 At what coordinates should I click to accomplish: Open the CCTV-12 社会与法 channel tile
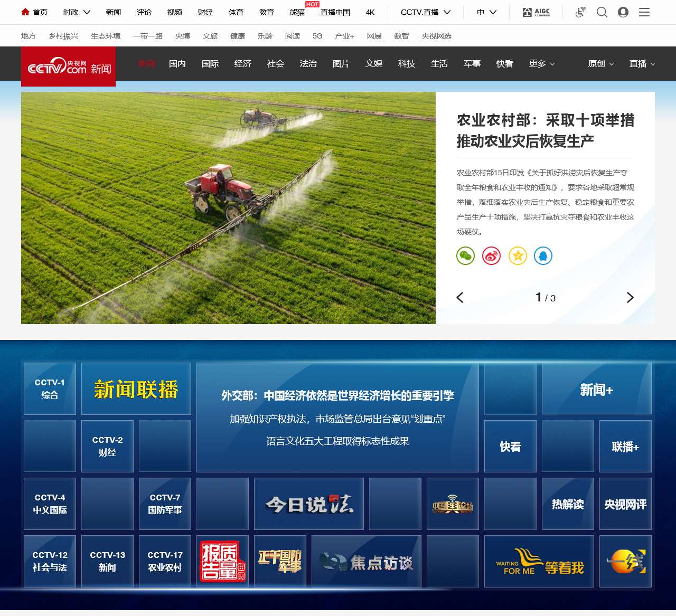(x=50, y=561)
